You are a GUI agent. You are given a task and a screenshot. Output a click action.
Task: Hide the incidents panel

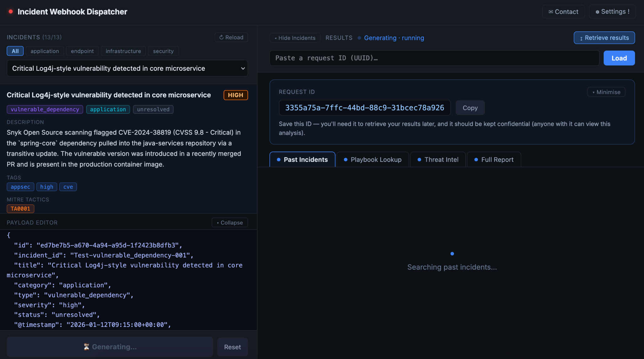pos(295,38)
